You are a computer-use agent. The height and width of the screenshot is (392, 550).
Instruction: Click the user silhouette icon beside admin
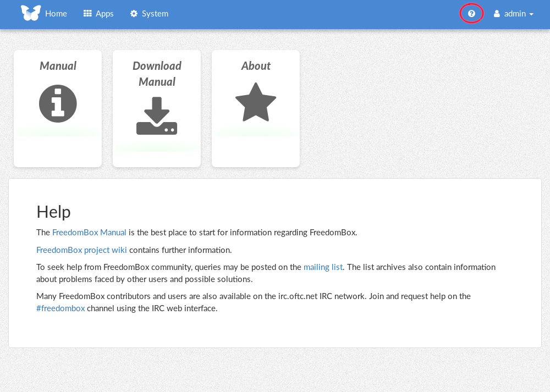(497, 14)
